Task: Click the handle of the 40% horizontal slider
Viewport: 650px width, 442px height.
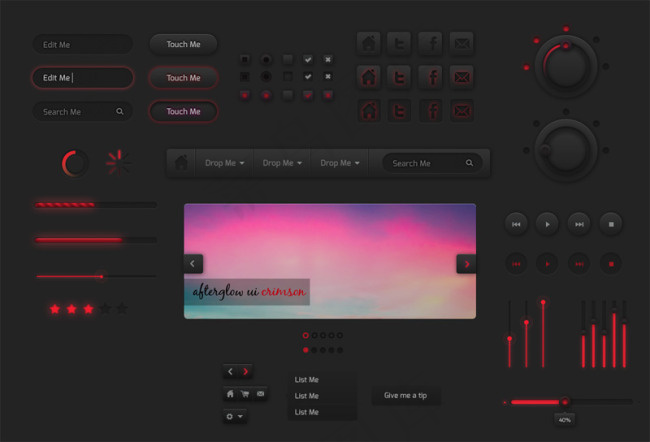Action: [565, 402]
